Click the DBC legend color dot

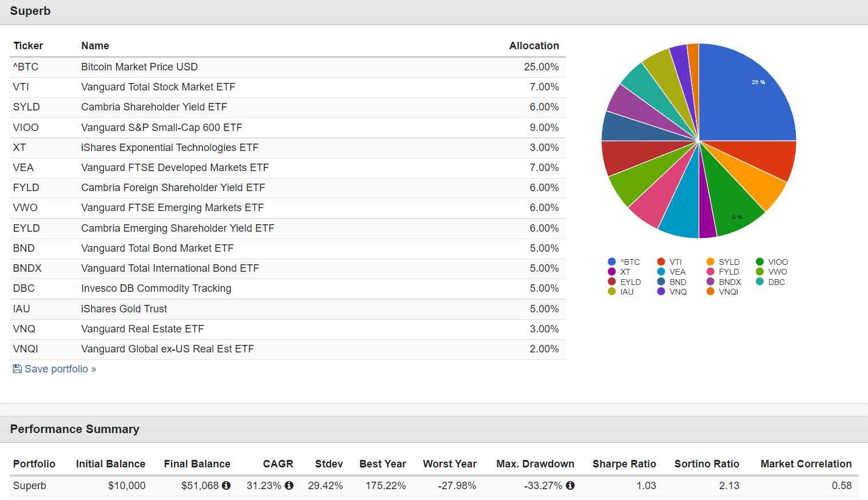(x=759, y=281)
